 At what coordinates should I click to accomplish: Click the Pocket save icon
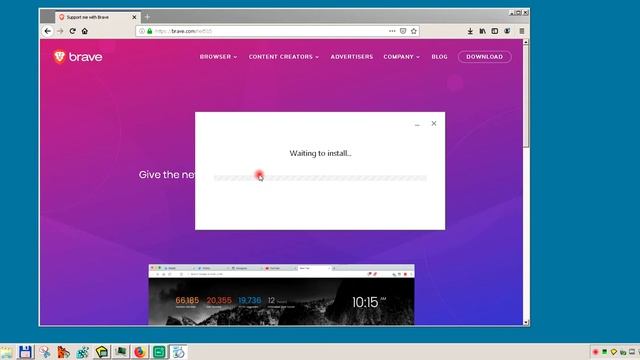(403, 31)
